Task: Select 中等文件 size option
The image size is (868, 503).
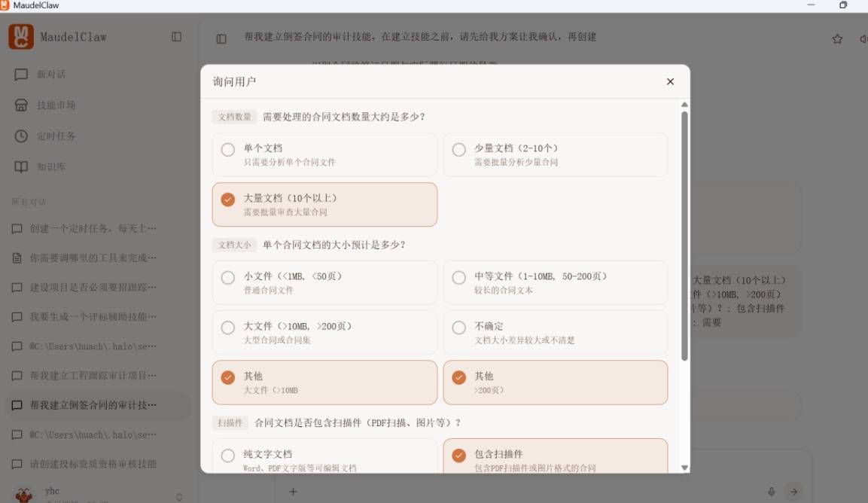Action: pyautogui.click(x=555, y=282)
